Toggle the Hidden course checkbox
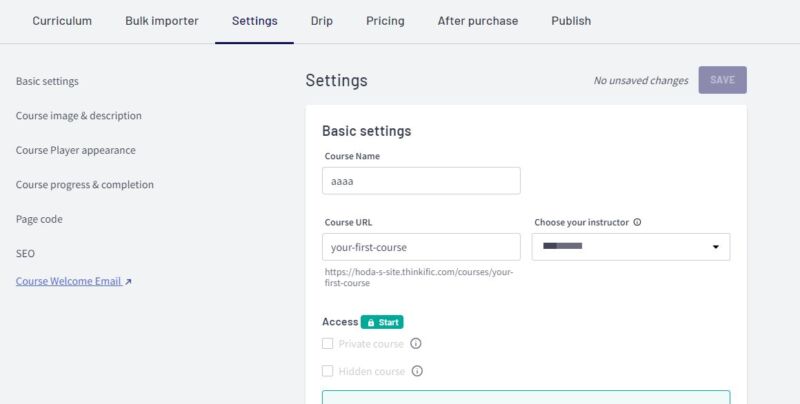 pyautogui.click(x=328, y=371)
